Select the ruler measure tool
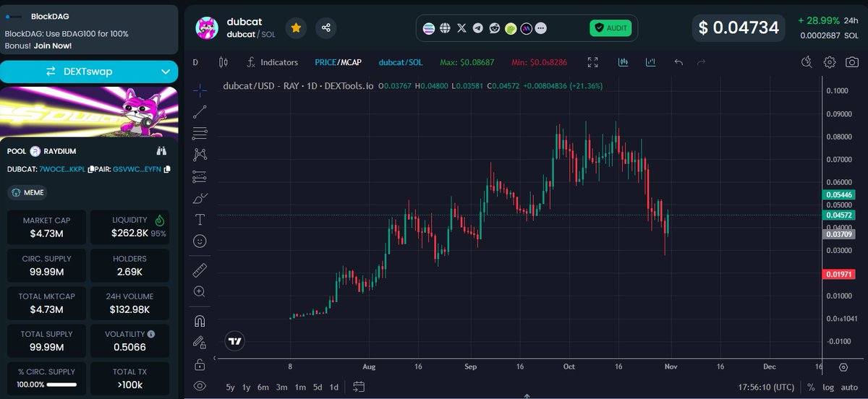868x399 pixels. [x=200, y=270]
